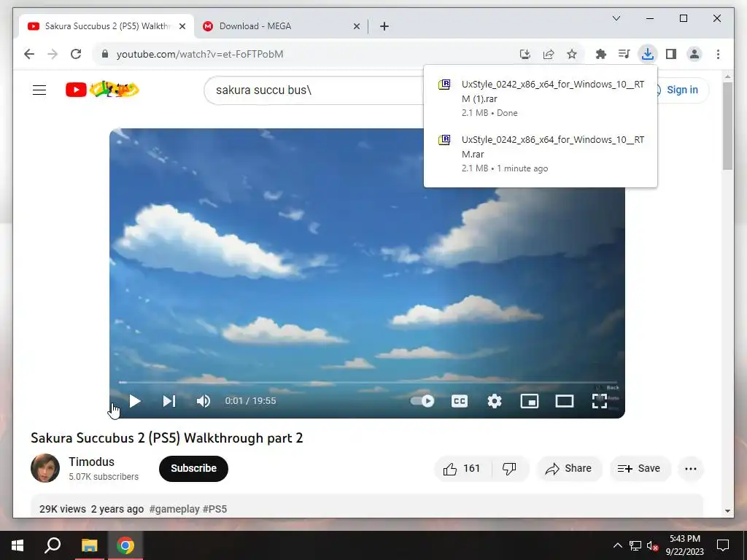The width and height of the screenshot is (747, 560).
Task: Open the taskbar clock and date
Action: (685, 545)
